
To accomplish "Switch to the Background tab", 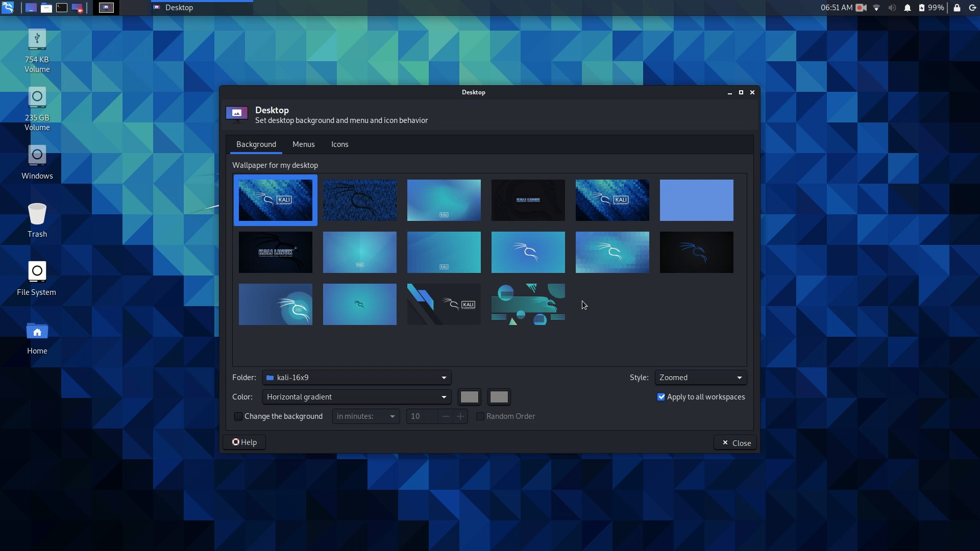I will point(256,144).
